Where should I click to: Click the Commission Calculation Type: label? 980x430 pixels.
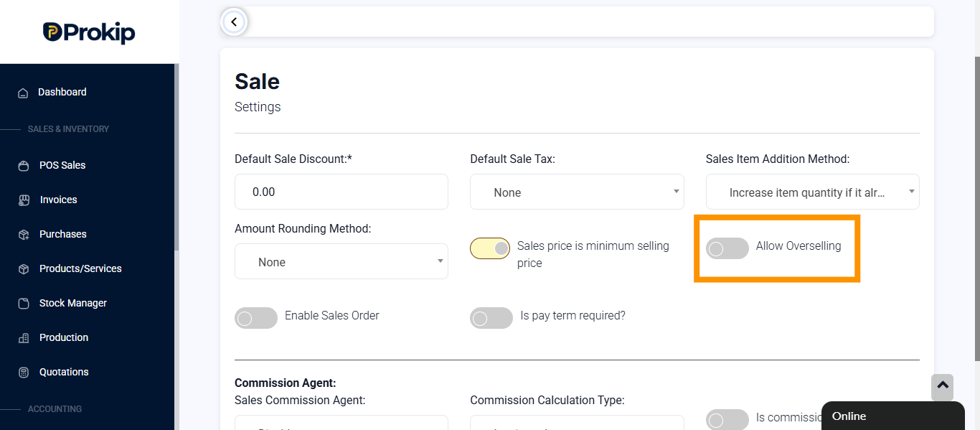[x=547, y=400]
